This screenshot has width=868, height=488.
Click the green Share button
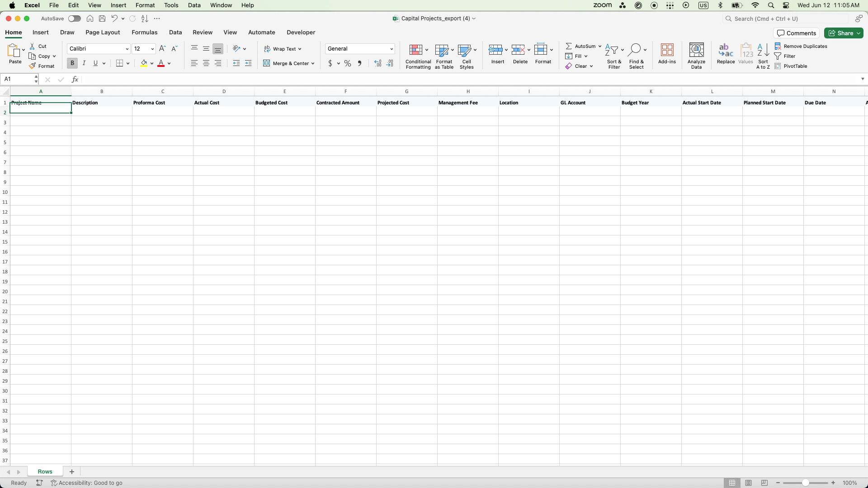pyautogui.click(x=843, y=33)
